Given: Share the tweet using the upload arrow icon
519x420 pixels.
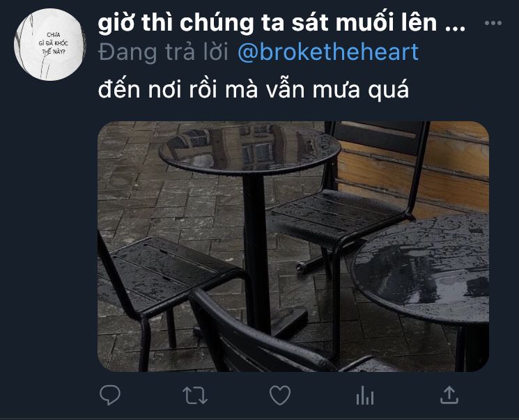Looking at the screenshot, I should [x=449, y=395].
